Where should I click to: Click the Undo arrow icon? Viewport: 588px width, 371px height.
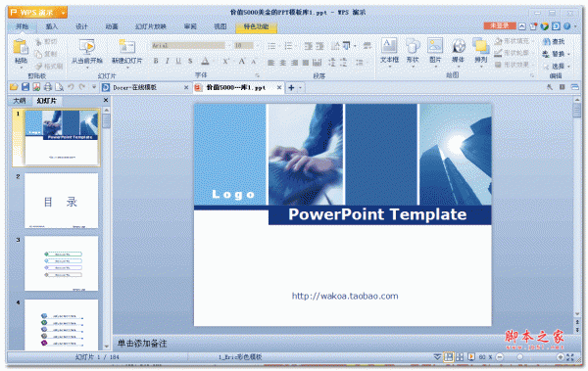(x=71, y=87)
